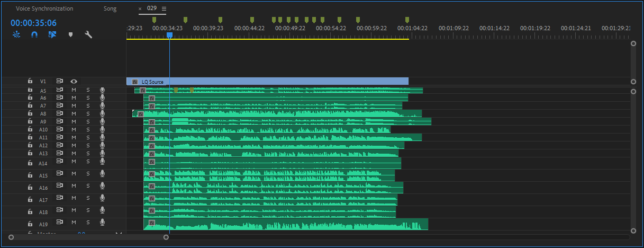The height and width of the screenshot is (248, 644).
Task: Click bottom handle of audio vertical scrollbar
Action: pyautogui.click(x=633, y=231)
